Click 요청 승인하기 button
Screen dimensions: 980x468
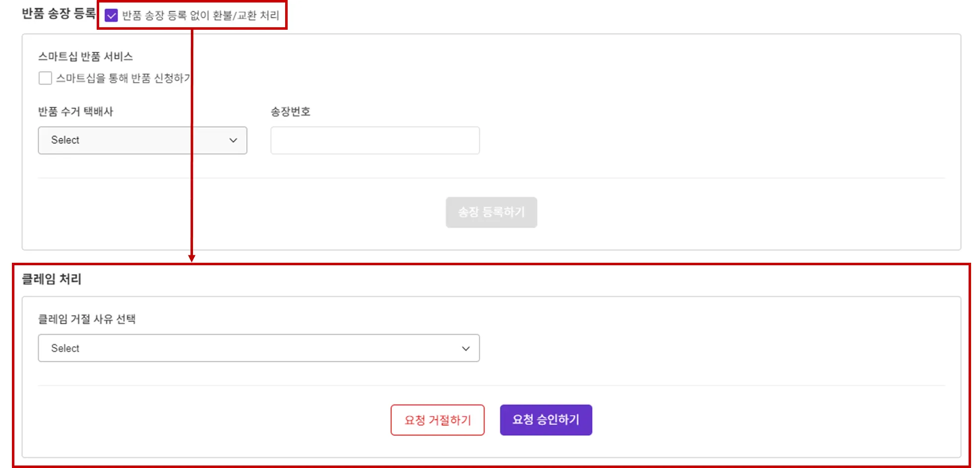point(546,420)
